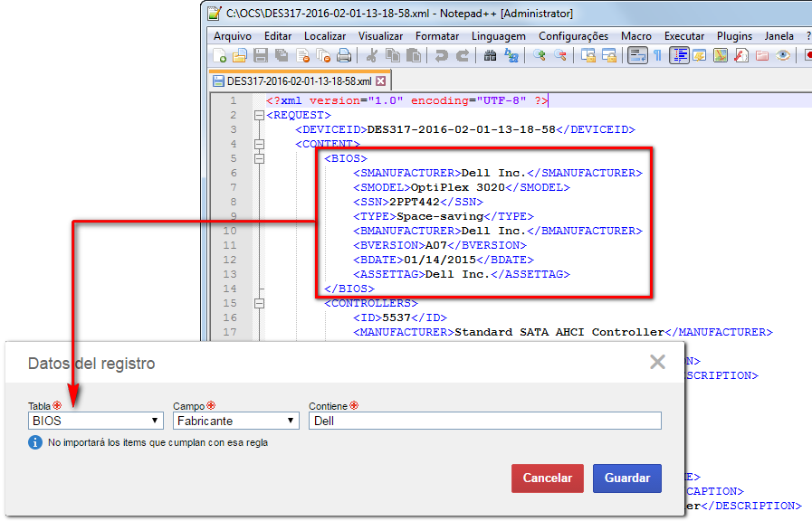Click the Zoom Out magnifier icon
This screenshot has height=521, width=812.
pyautogui.click(x=559, y=55)
